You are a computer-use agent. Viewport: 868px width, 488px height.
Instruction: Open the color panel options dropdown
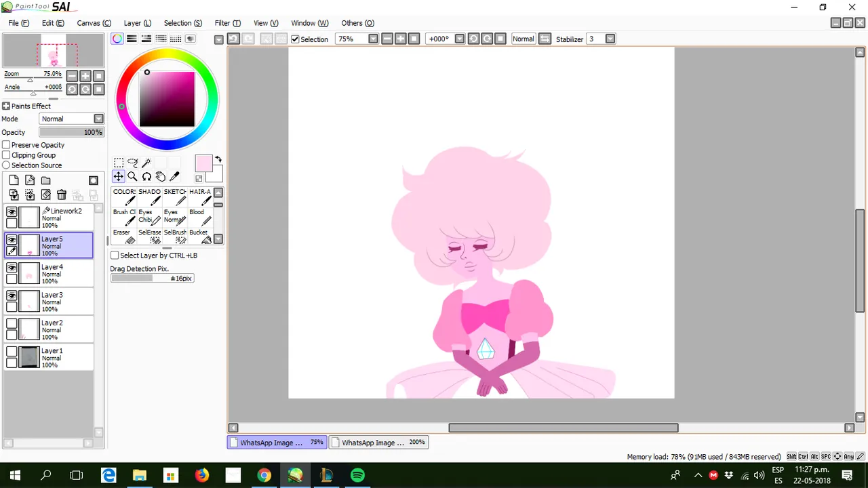click(x=218, y=39)
